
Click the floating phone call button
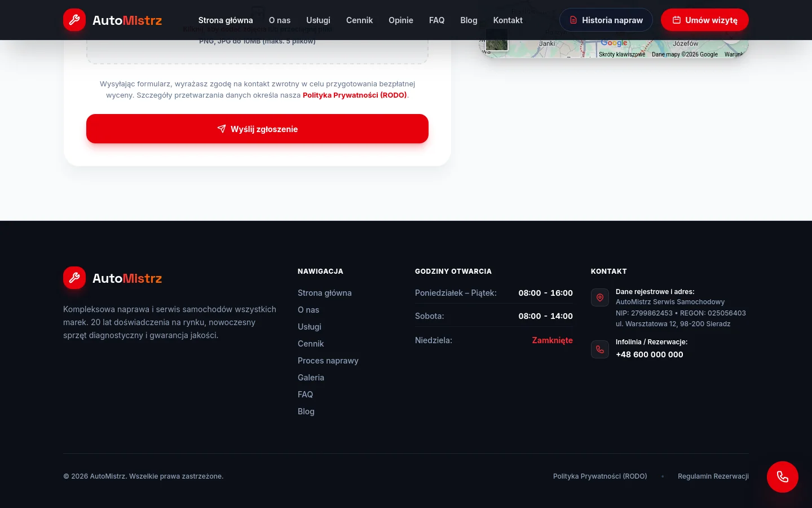783,477
